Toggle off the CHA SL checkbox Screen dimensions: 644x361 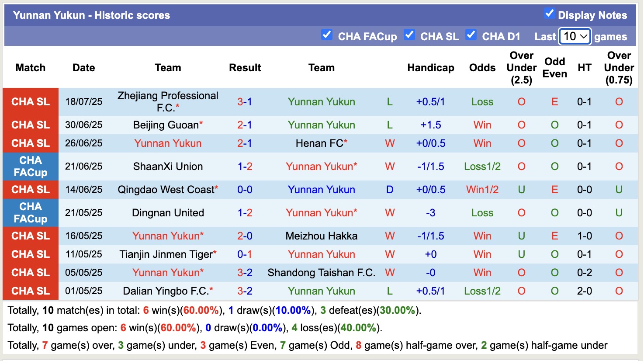tap(409, 36)
